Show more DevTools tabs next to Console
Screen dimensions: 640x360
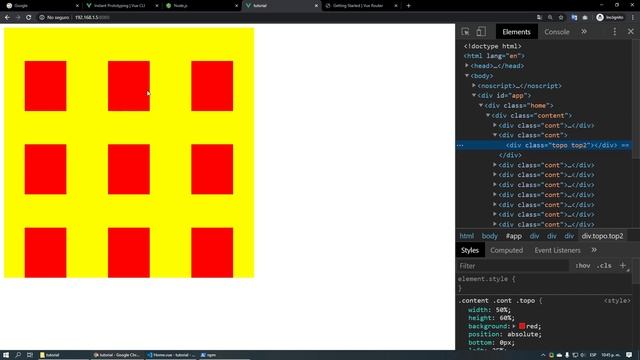pos(584,32)
